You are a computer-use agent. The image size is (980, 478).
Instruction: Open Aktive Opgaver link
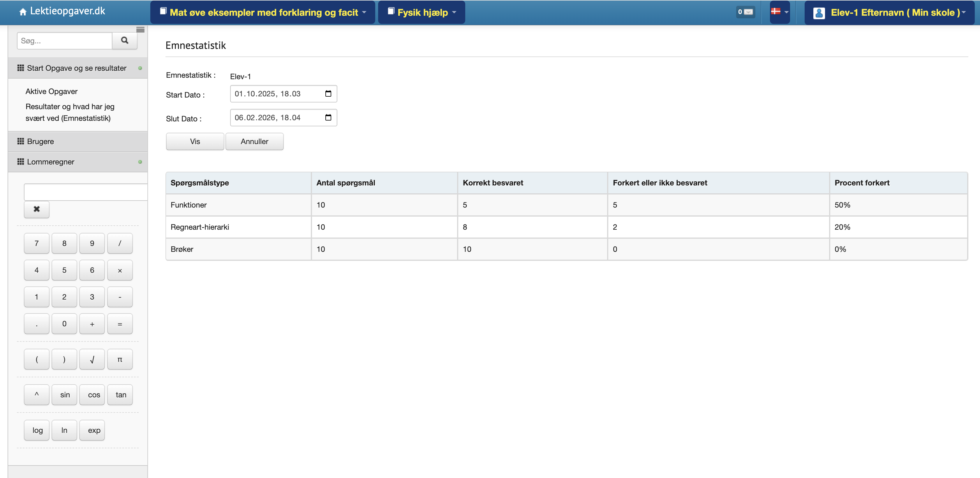51,91
